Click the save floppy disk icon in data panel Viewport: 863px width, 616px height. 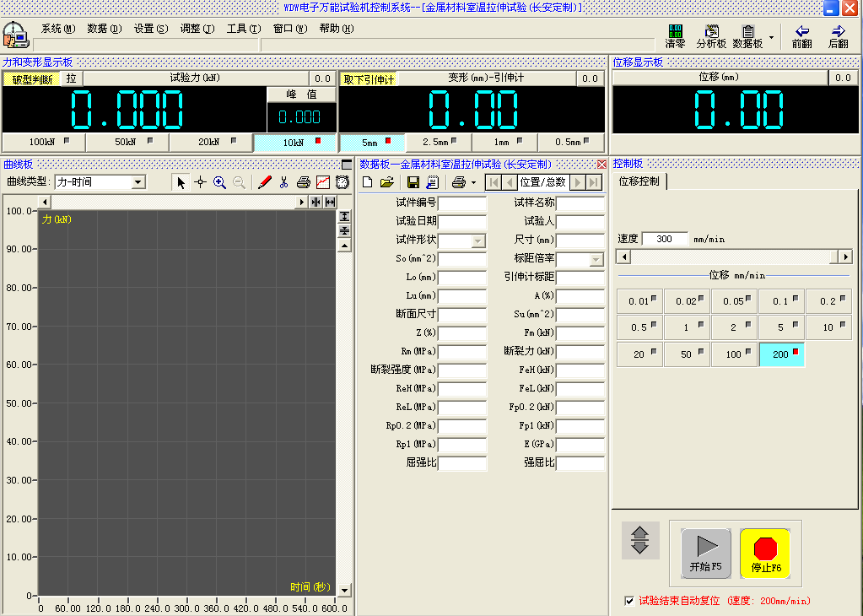tap(413, 182)
